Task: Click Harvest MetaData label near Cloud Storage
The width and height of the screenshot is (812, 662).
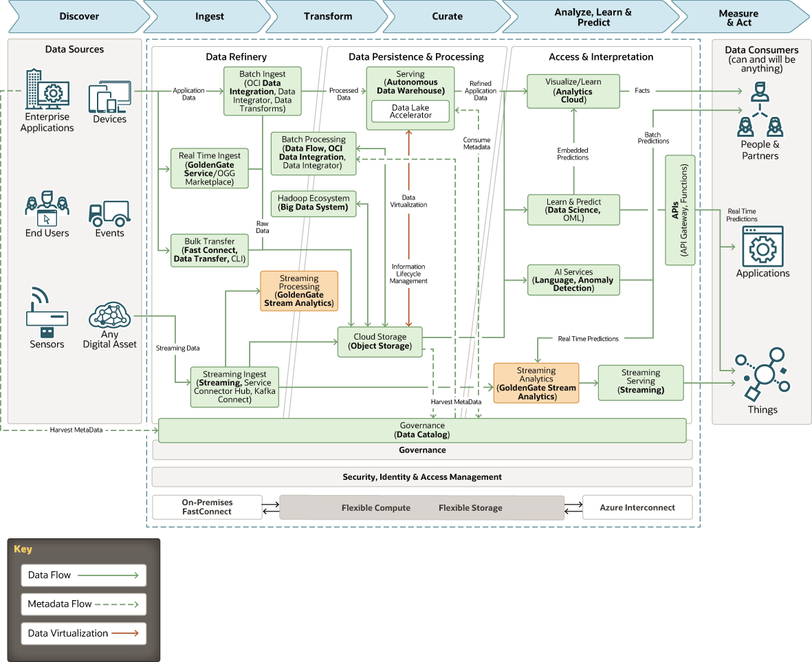Action: 457,401
